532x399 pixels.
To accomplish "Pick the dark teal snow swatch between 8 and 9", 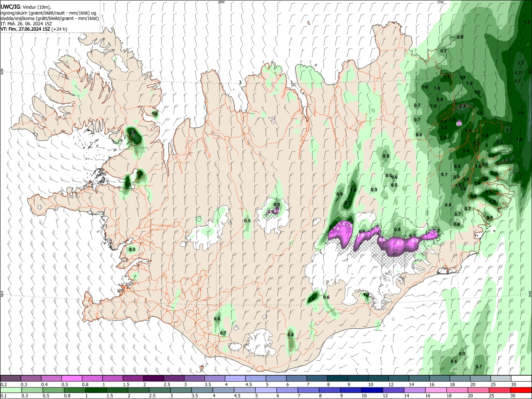I will click(x=337, y=378).
